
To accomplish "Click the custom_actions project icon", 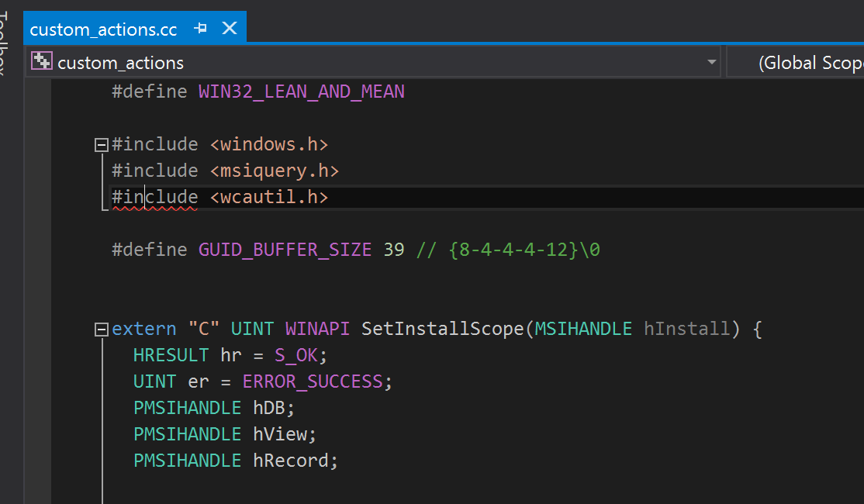I will tap(41, 61).
